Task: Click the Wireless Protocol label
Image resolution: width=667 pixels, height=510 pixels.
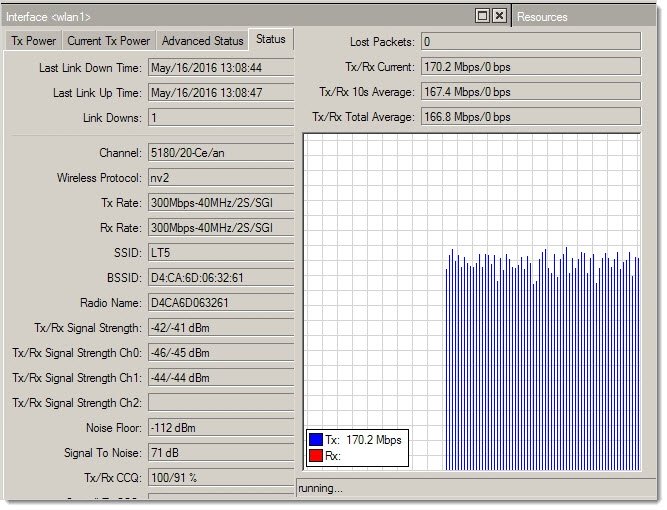Action: point(99,178)
